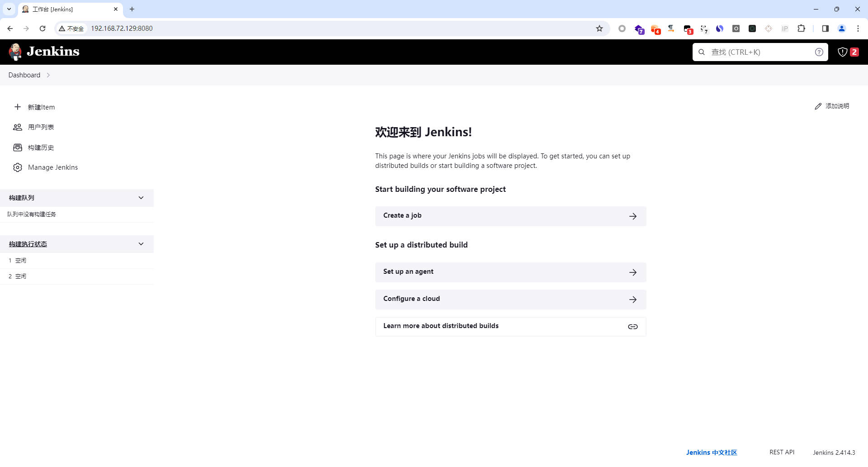
Task: Open the 构建历史 build history icon
Action: click(x=18, y=148)
